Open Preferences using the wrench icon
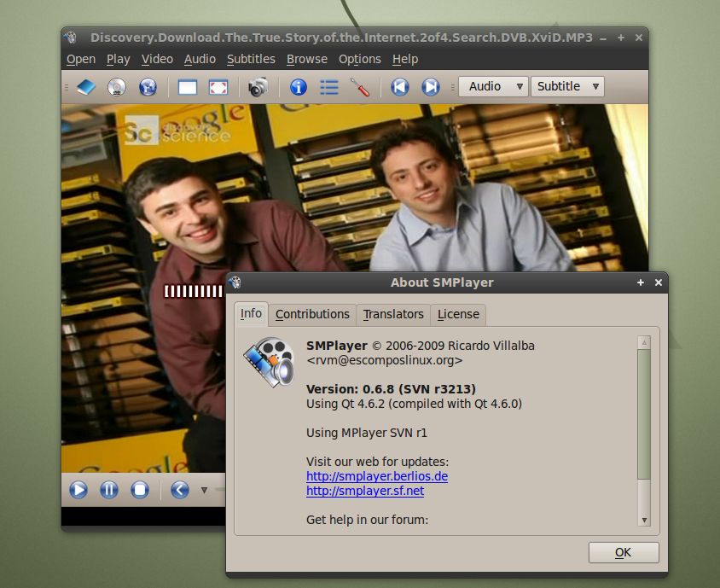The height and width of the screenshot is (588, 720). [x=359, y=87]
